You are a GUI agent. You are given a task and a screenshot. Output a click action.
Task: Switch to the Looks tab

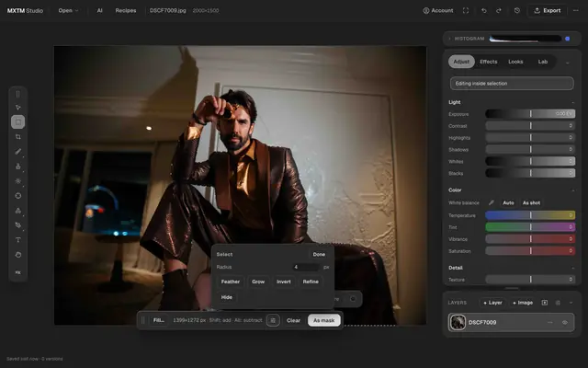coord(515,62)
